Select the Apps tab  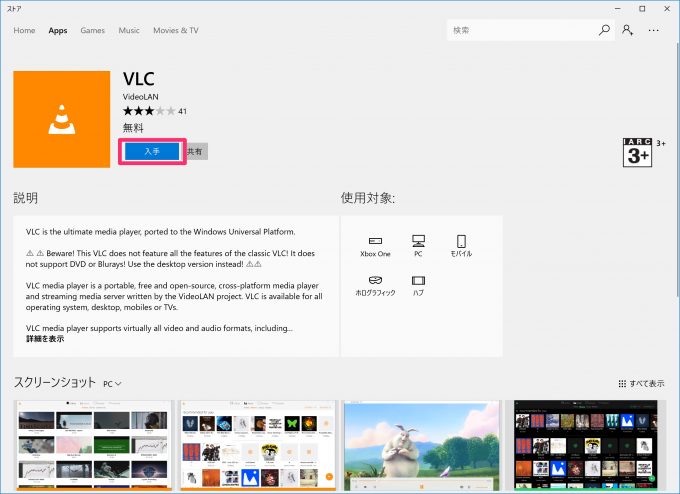pos(58,30)
